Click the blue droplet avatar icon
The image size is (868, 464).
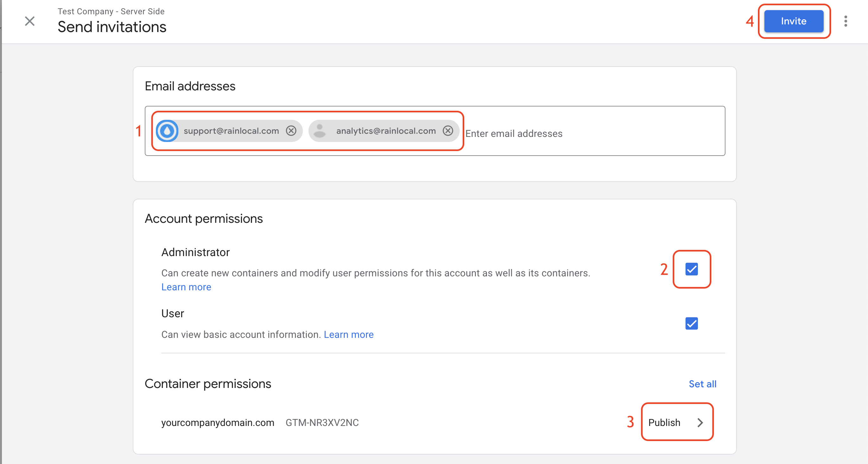click(x=167, y=131)
